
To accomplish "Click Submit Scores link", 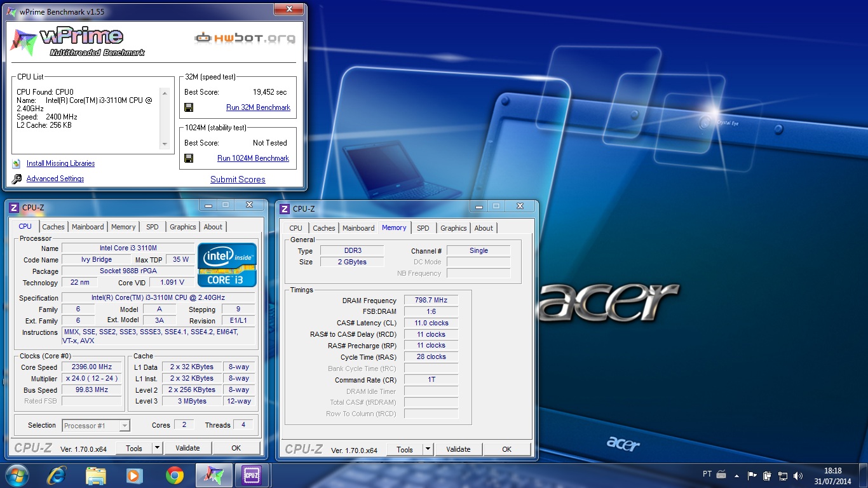I will tap(238, 179).
